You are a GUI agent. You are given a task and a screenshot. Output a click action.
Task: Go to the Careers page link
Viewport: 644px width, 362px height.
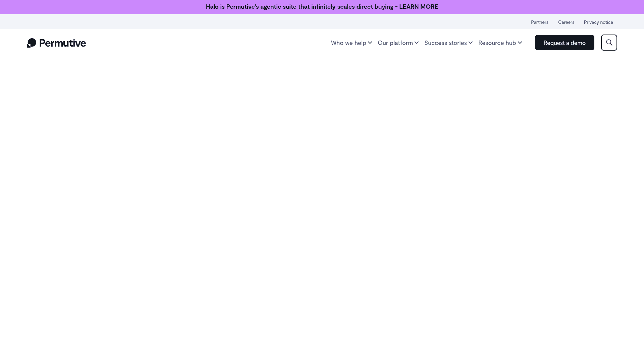pos(566,22)
